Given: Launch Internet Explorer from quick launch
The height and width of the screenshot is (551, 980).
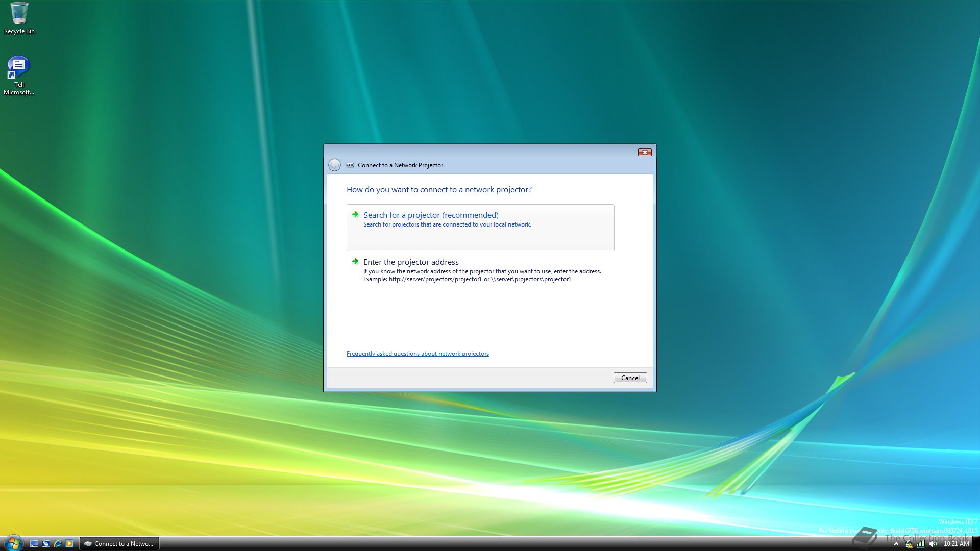Looking at the screenshot, I should [x=58, y=544].
